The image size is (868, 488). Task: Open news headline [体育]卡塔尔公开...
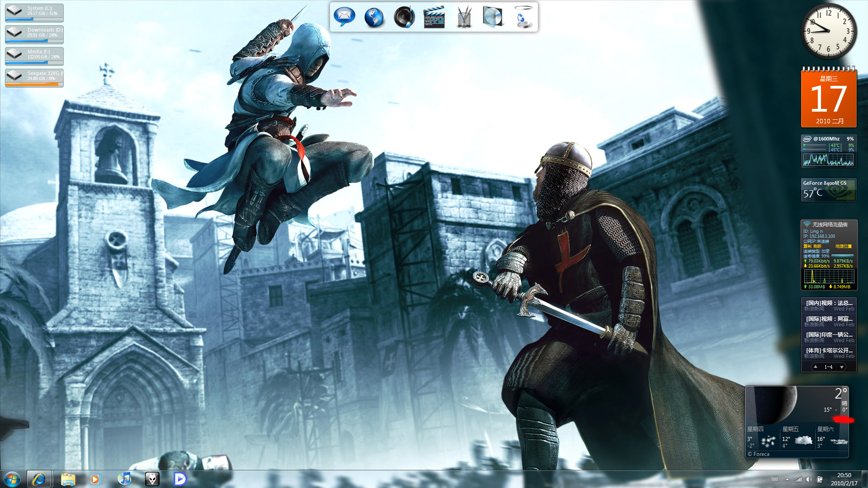(829, 351)
